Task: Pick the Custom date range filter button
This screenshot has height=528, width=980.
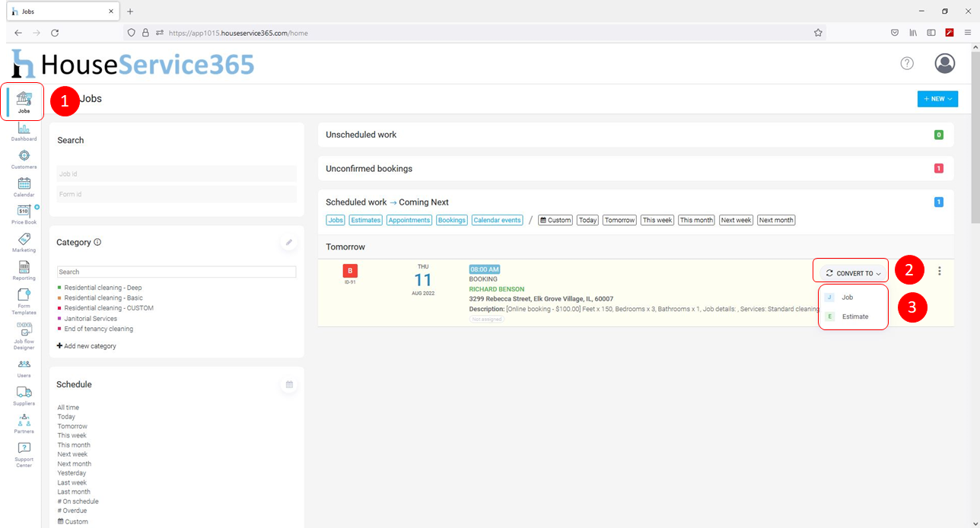Action: pyautogui.click(x=555, y=220)
